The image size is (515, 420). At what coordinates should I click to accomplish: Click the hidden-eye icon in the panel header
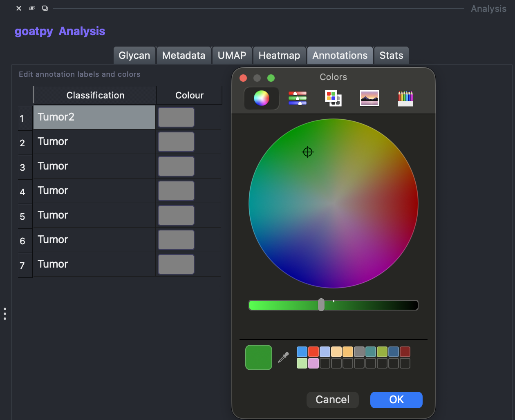click(32, 8)
